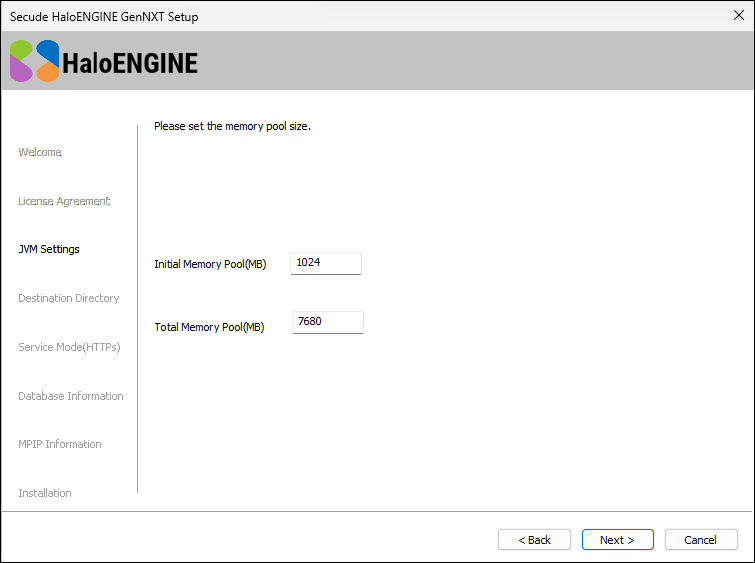Click the Secude HaloENGINE GenNXT Setup title
The image size is (755, 563).
point(104,17)
